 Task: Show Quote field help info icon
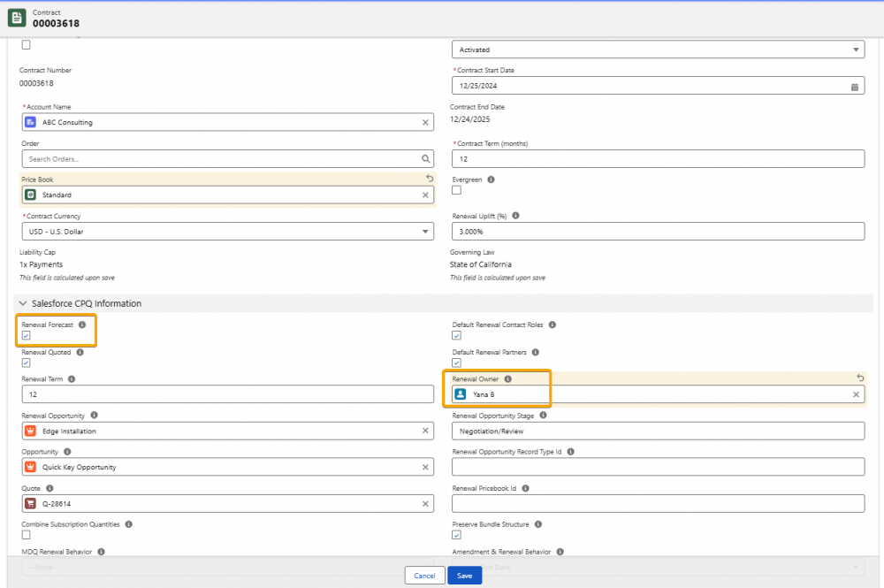50,488
